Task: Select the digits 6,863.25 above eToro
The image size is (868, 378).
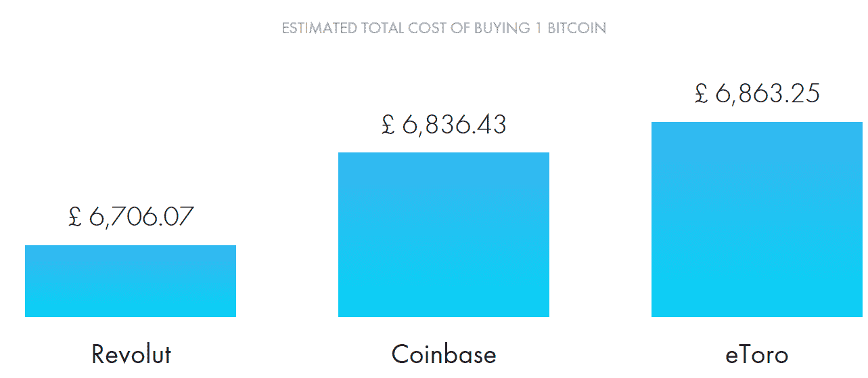Action: coord(767,93)
